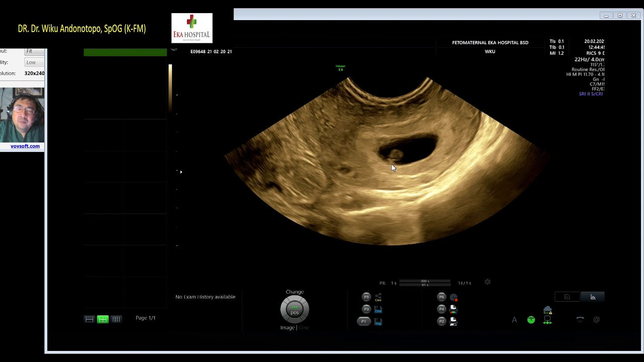Click the printer icon beside P2

click(x=453, y=321)
